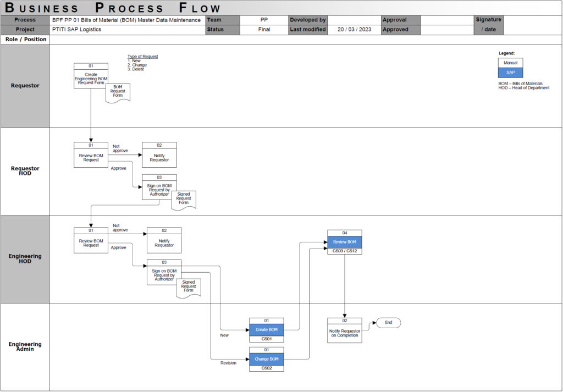Select the Change BOM CS02 SAP step

tap(267, 358)
